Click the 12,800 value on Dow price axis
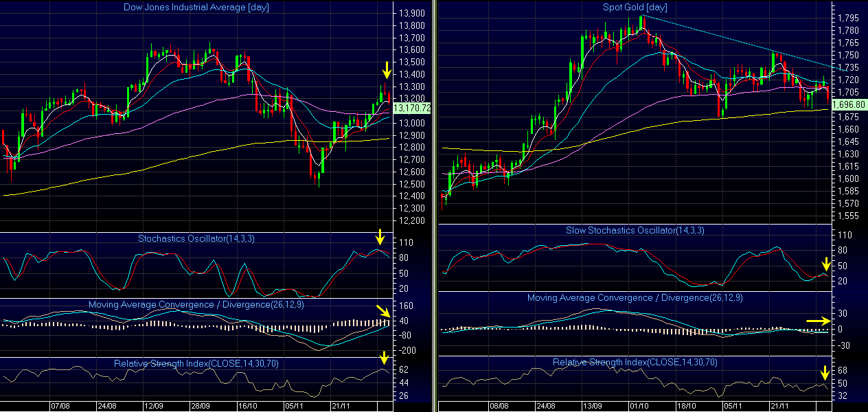This screenshot has height=412, width=868. (411, 148)
